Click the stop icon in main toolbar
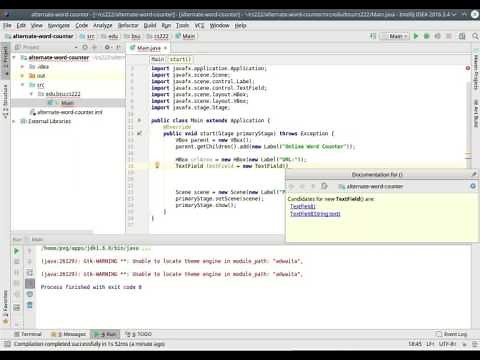The width and height of the screenshot is (480, 360). pos(449,36)
